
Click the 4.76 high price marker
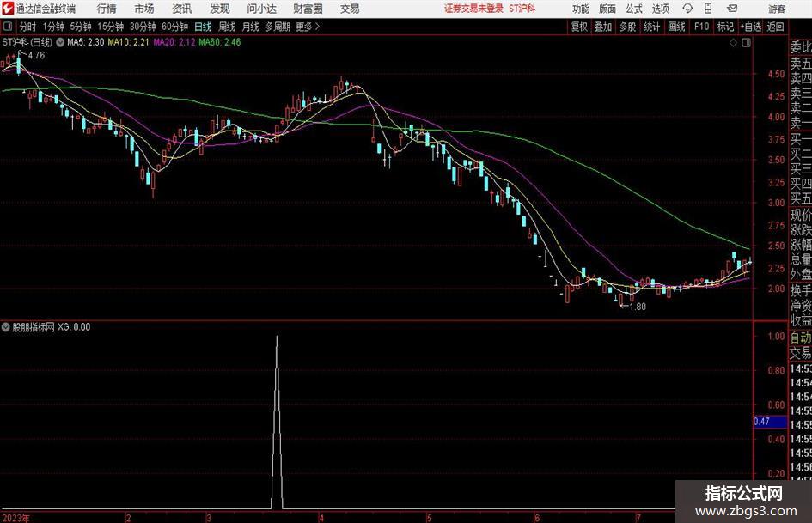36,55
